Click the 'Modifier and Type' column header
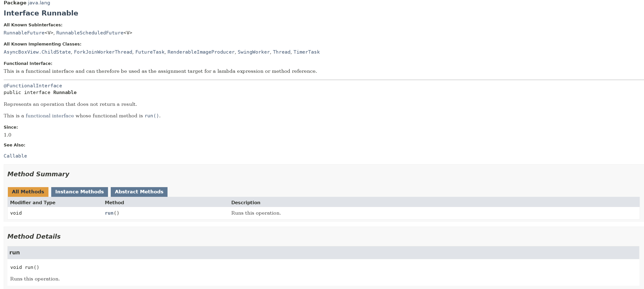 pyautogui.click(x=33, y=202)
